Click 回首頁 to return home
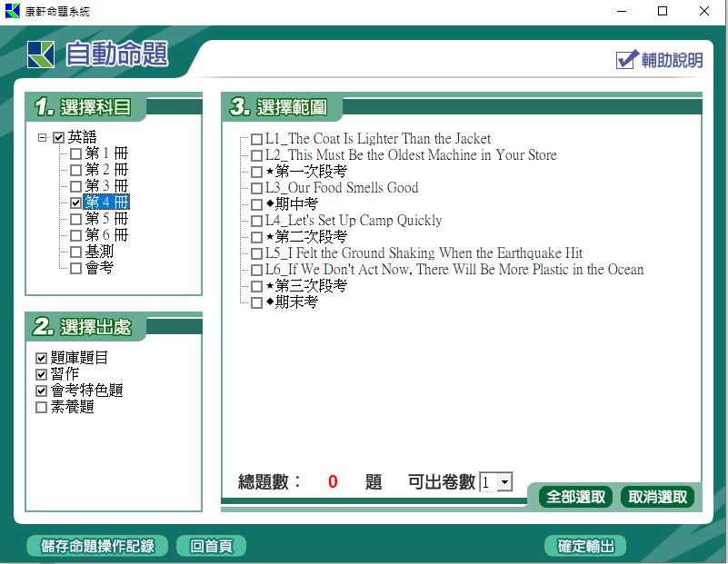Screen dimensions: 728x564 (x=211, y=546)
